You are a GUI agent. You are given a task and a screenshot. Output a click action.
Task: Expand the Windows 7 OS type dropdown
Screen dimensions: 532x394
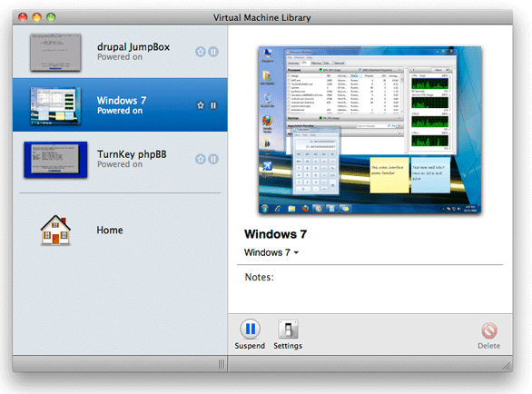(x=271, y=252)
